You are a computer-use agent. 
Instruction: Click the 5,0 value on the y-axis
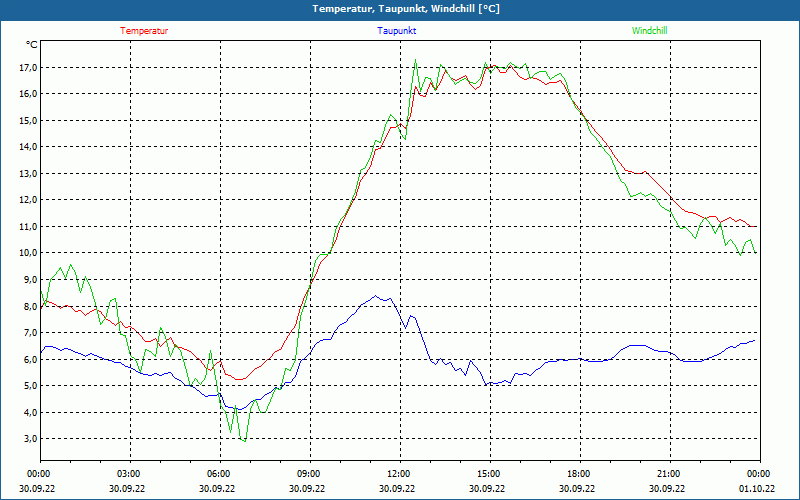(x=30, y=386)
